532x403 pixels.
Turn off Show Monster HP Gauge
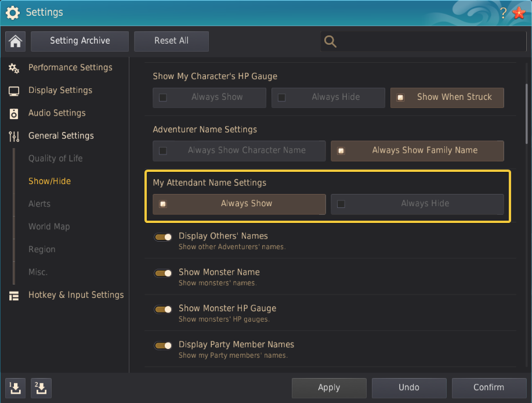[x=163, y=309]
